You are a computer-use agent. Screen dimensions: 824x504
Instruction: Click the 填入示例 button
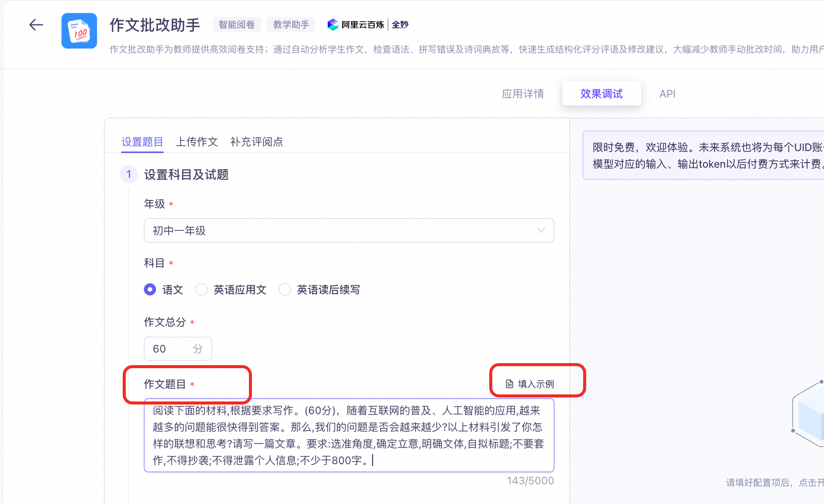530,384
